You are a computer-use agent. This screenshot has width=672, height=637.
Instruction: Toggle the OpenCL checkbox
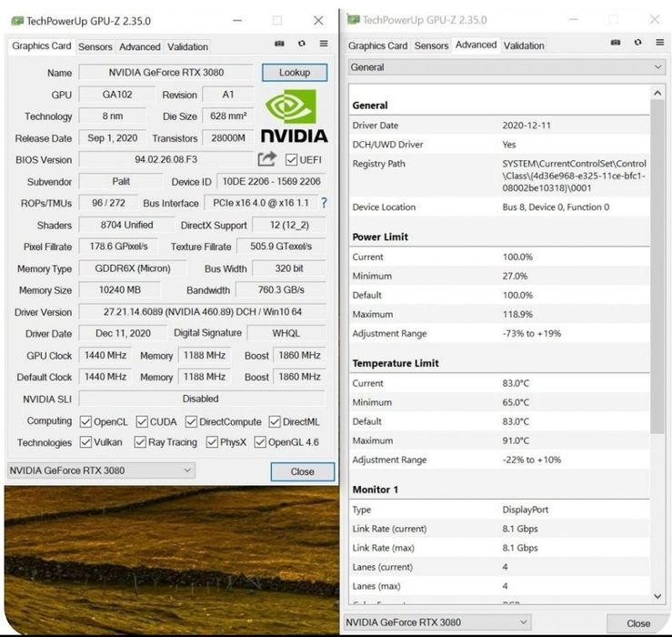click(x=85, y=422)
